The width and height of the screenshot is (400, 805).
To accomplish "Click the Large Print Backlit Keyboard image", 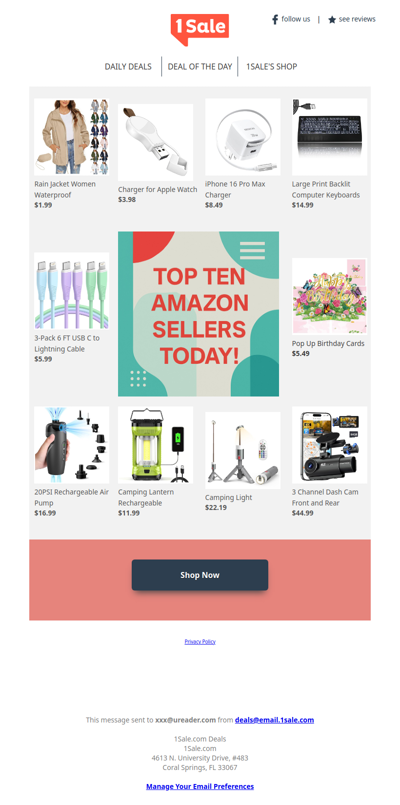I will click(x=330, y=137).
